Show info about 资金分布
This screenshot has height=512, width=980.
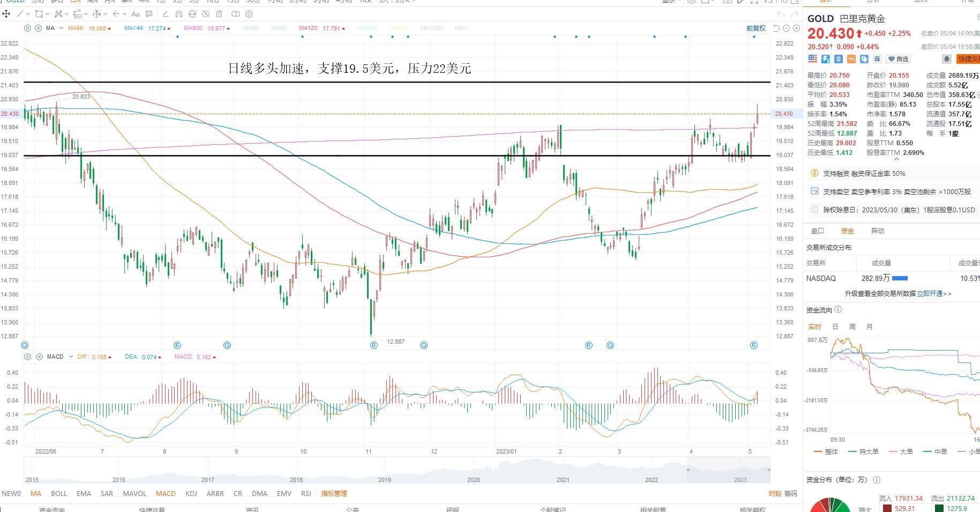tap(877, 480)
